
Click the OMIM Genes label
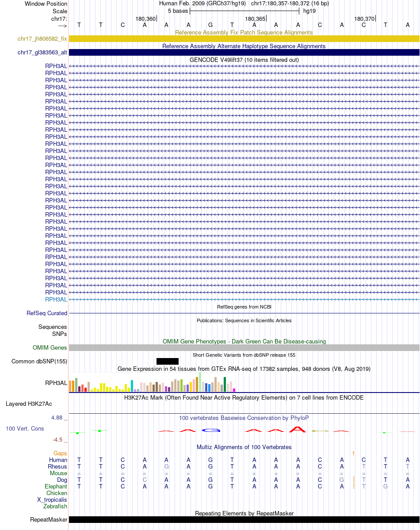point(50,348)
